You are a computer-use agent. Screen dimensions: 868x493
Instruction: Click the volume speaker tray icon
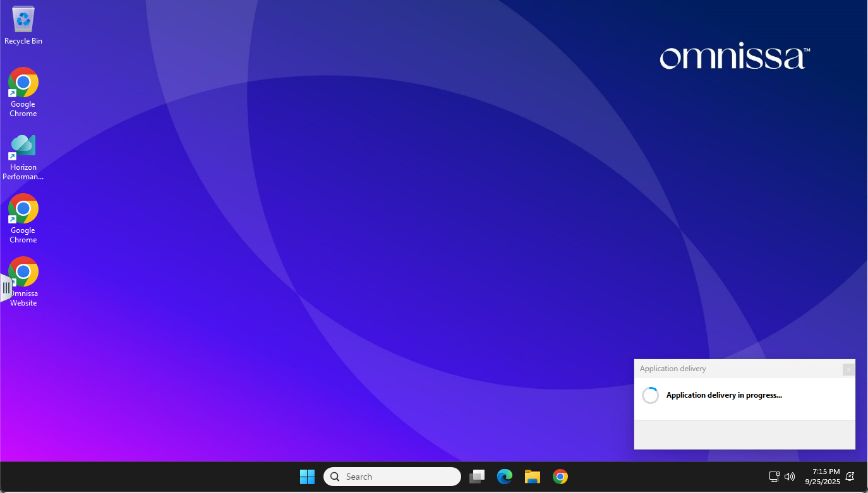pos(789,477)
